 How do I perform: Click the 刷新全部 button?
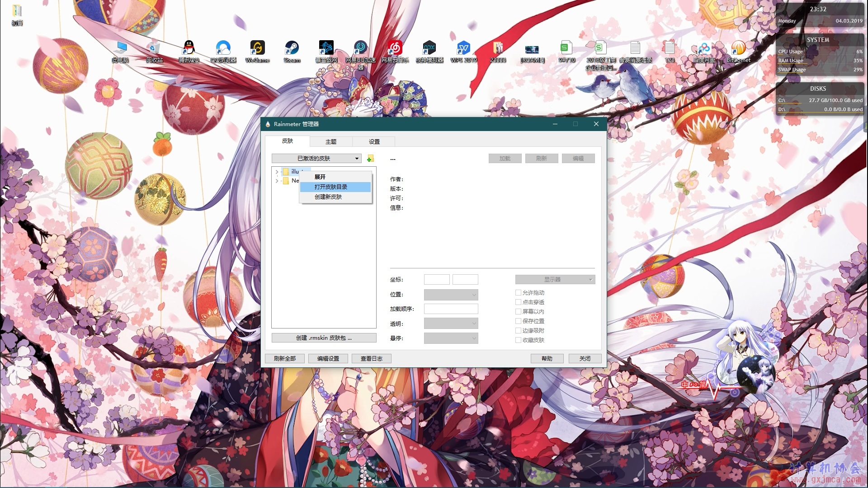[285, 359]
